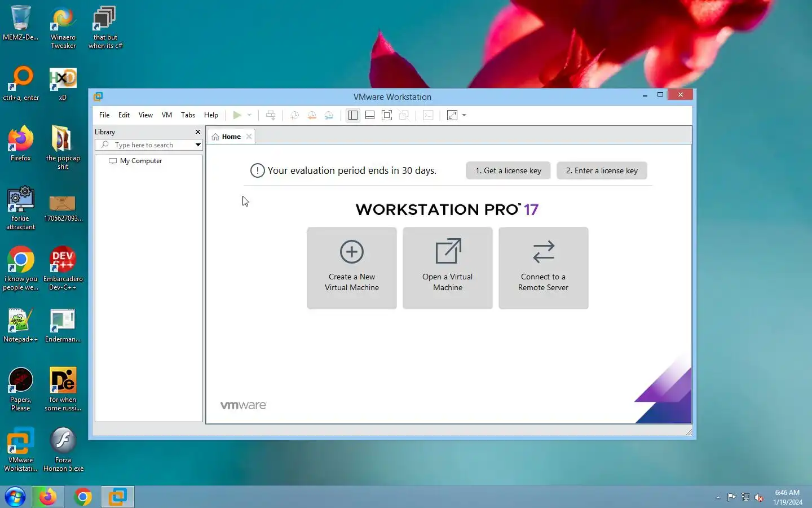Click Open a Virtual Machine
This screenshot has width=812, height=508.
pos(448,268)
